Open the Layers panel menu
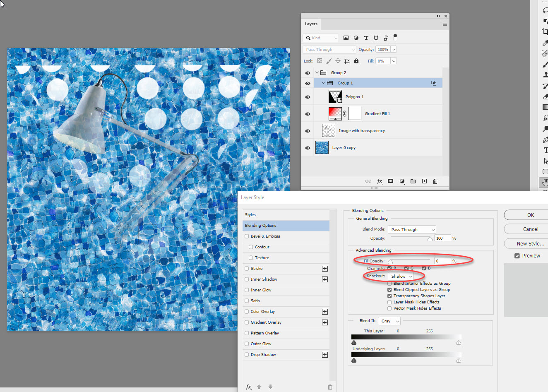Screen dimensions: 548x392 [x=445, y=24]
